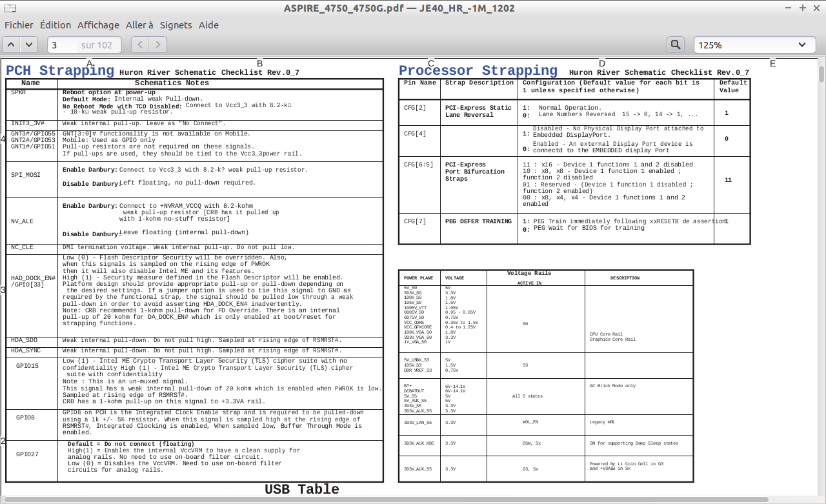Open search with the magnifier icon
This screenshot has width=826, height=504.
tap(675, 45)
